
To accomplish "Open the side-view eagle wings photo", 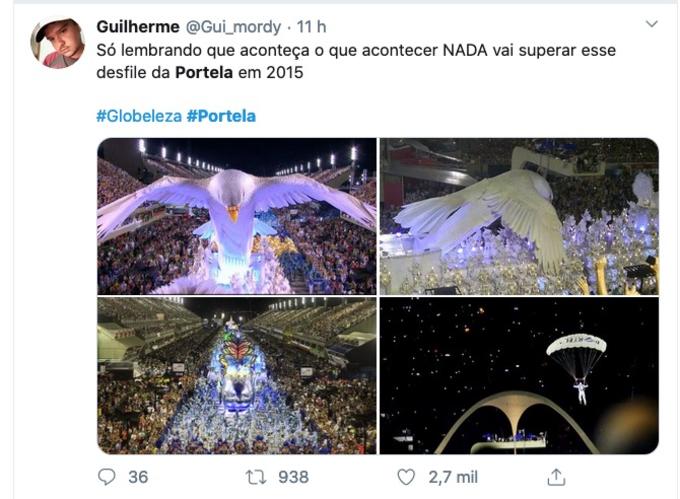I will coord(519,215).
